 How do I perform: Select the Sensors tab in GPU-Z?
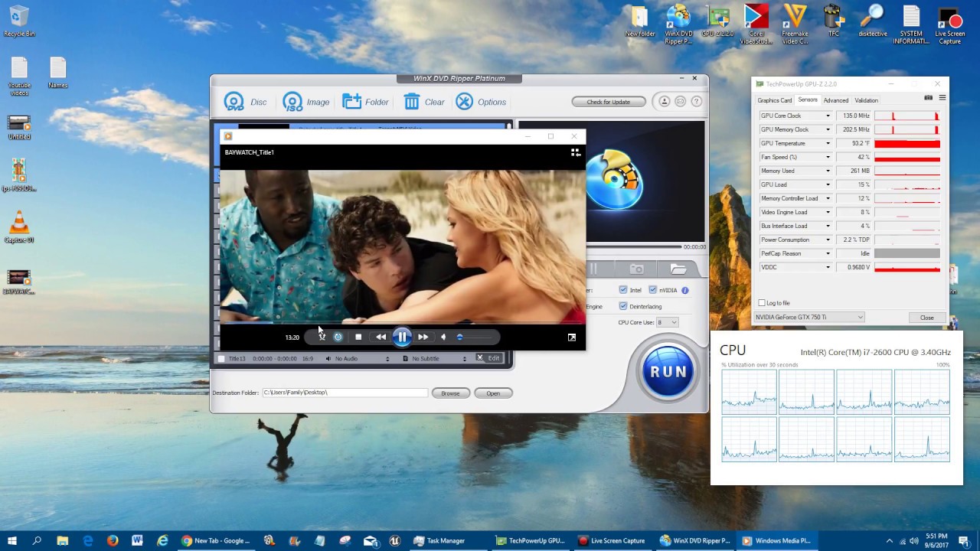(808, 100)
